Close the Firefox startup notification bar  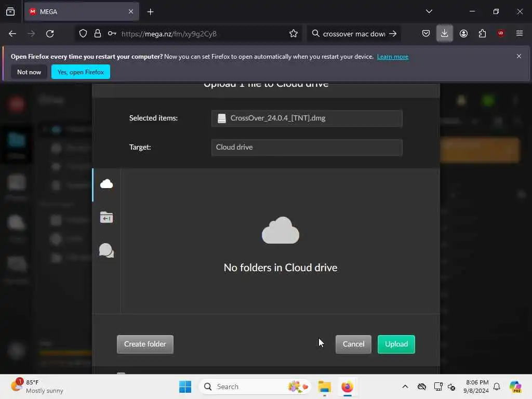coord(519,56)
